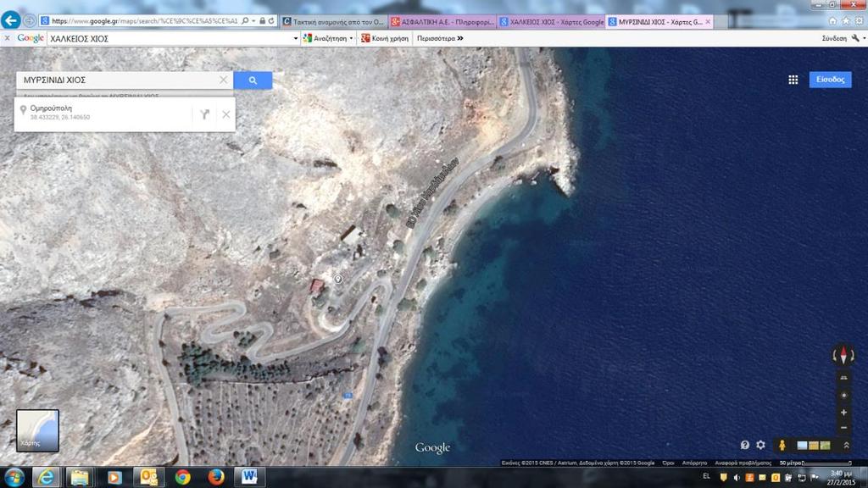Click the Αναζήτηση toolbar button

(325, 38)
